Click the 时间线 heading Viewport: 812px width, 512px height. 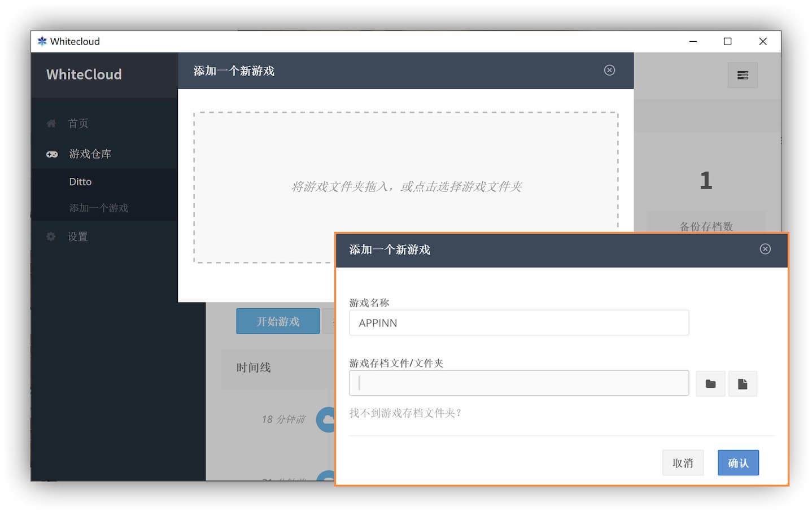point(254,367)
